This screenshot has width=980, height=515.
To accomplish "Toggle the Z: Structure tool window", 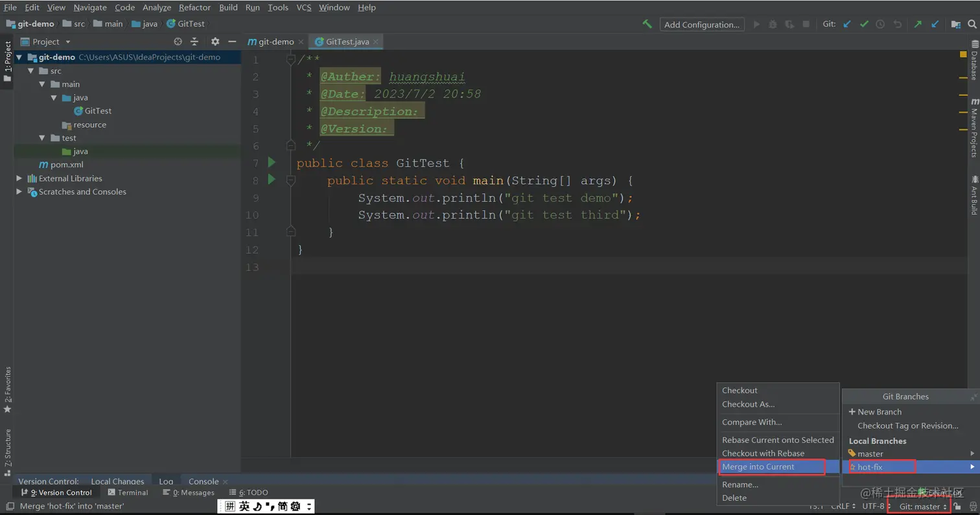I will point(7,453).
